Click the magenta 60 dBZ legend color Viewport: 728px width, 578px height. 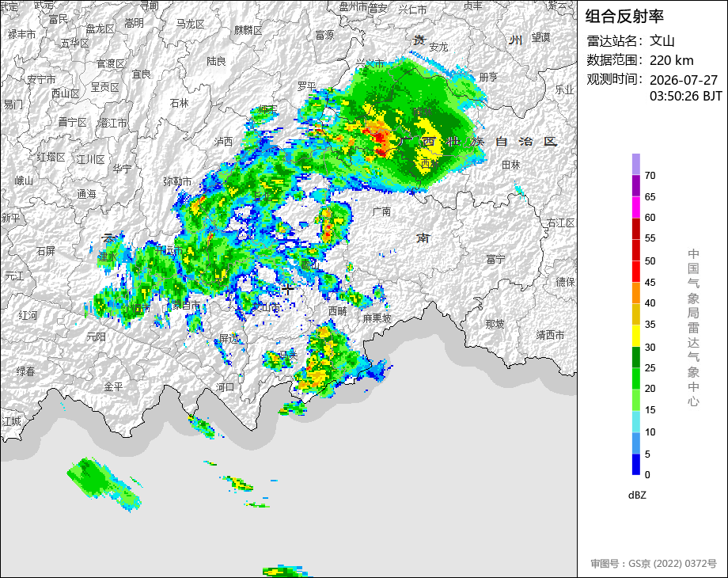[636, 207]
